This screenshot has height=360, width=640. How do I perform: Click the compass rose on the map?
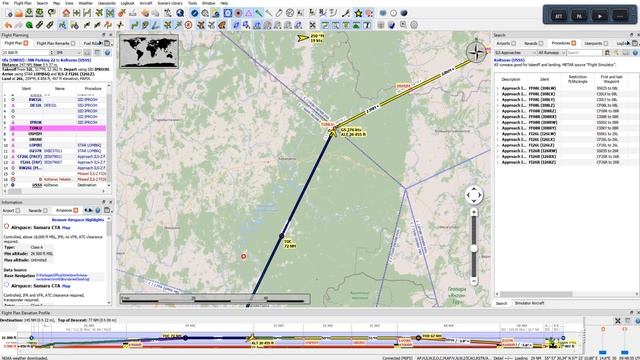pos(476,52)
